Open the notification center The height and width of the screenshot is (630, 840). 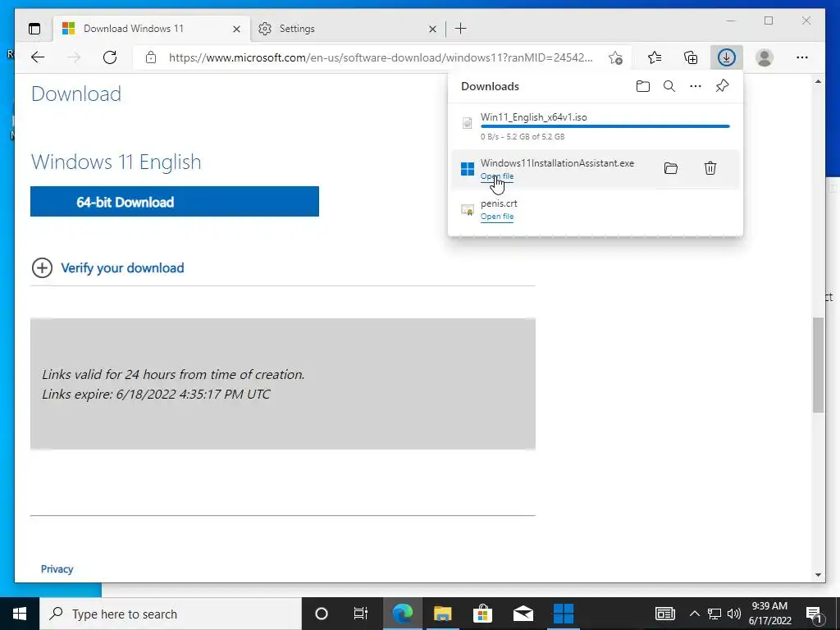pyautogui.click(x=814, y=614)
